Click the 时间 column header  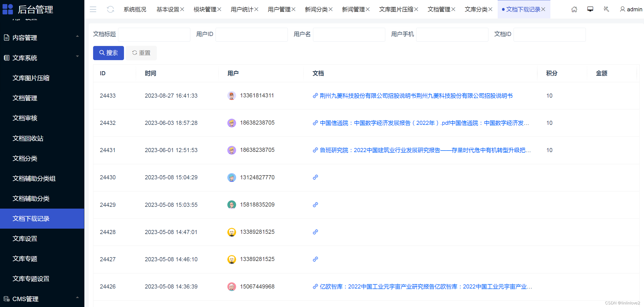[150, 73]
